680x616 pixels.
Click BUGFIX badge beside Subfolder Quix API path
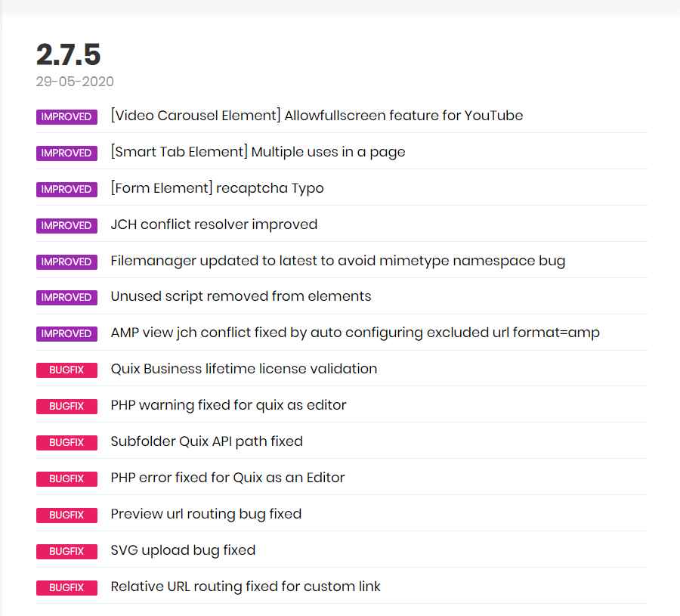coord(66,442)
